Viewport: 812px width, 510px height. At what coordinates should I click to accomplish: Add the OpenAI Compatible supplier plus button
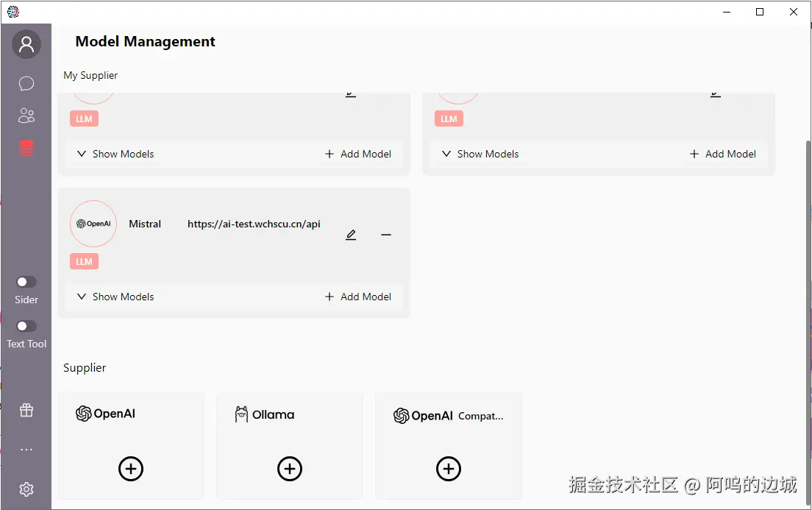pyautogui.click(x=449, y=469)
